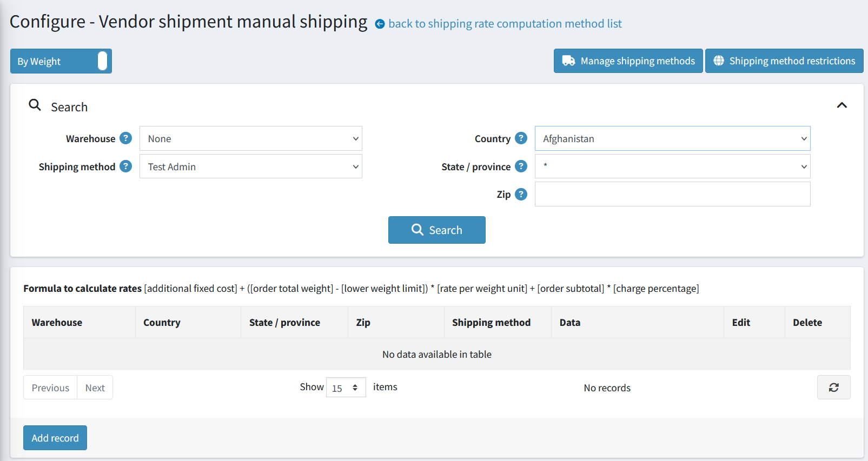
Task: Open the State / province dropdown
Action: [x=672, y=166]
